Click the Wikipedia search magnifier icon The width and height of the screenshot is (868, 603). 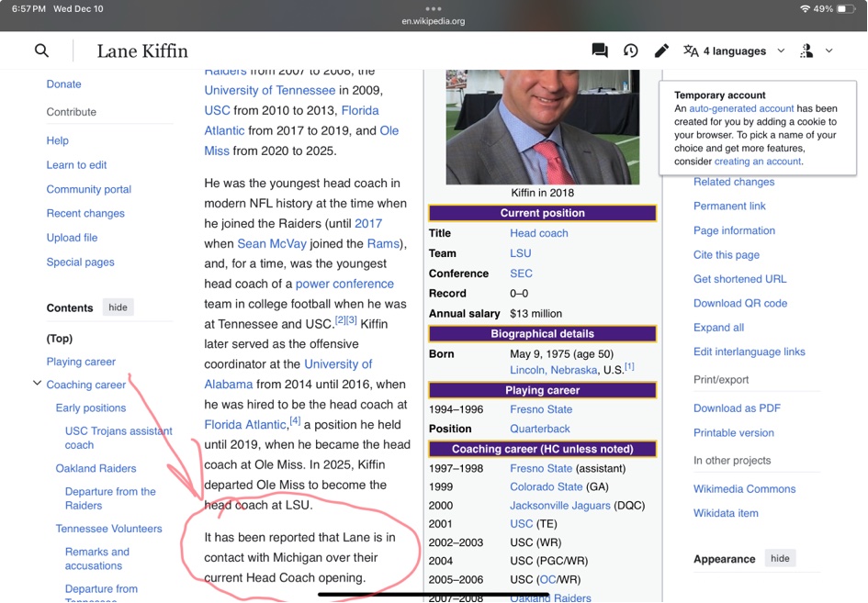(41, 50)
